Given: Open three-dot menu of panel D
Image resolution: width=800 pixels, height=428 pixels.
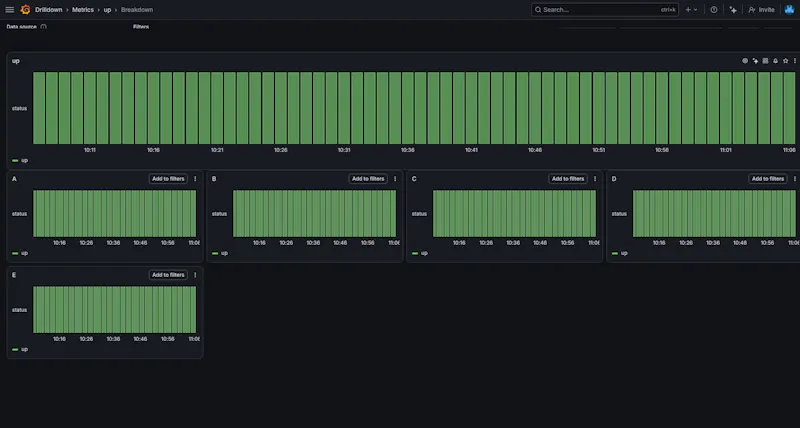Looking at the screenshot, I should (794, 179).
